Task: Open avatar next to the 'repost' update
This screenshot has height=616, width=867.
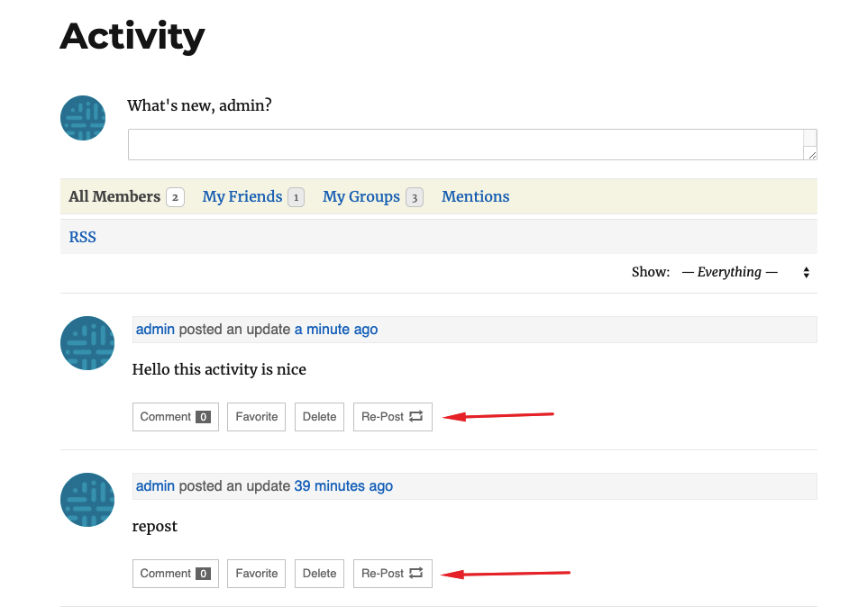Action: pyautogui.click(x=87, y=500)
